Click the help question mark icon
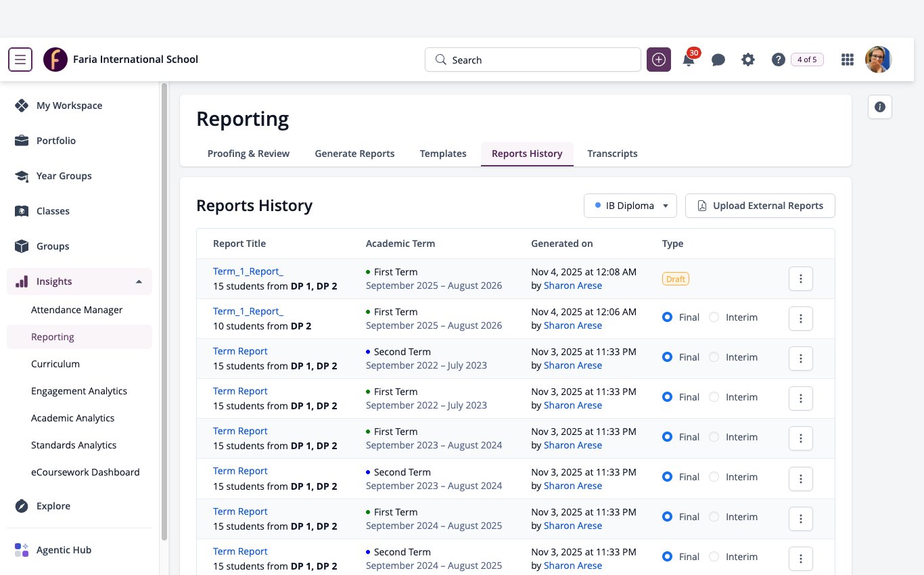 point(778,60)
